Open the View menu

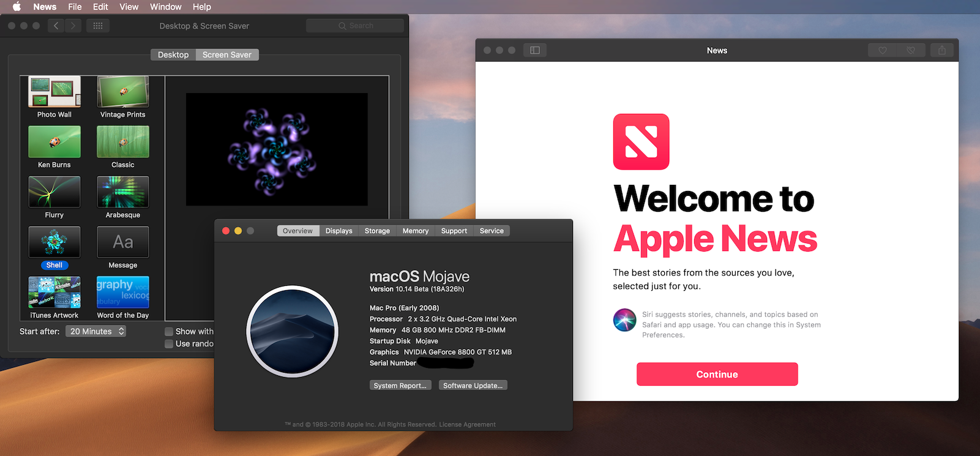129,7
